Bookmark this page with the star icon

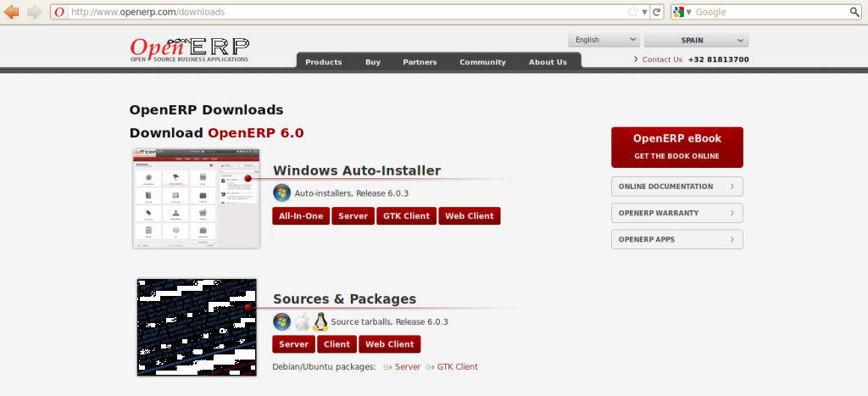click(632, 12)
